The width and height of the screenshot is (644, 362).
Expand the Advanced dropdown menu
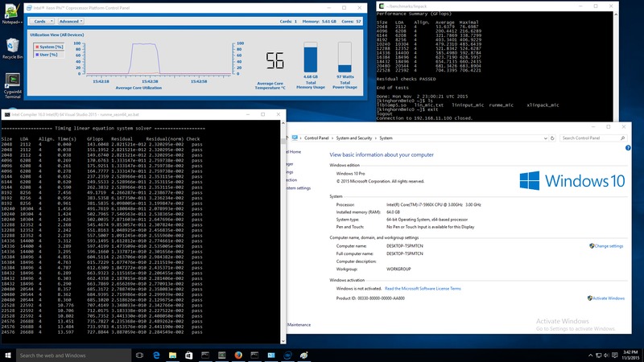70,22
